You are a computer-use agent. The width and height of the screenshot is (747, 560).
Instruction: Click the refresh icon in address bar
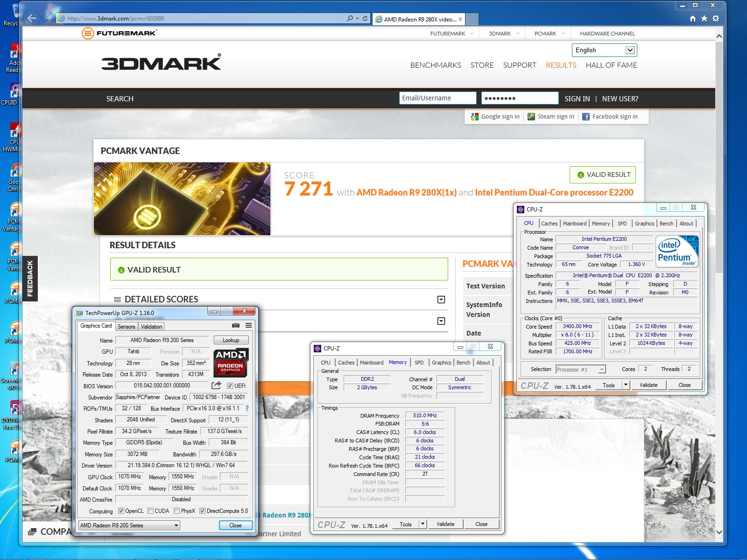[365, 18]
